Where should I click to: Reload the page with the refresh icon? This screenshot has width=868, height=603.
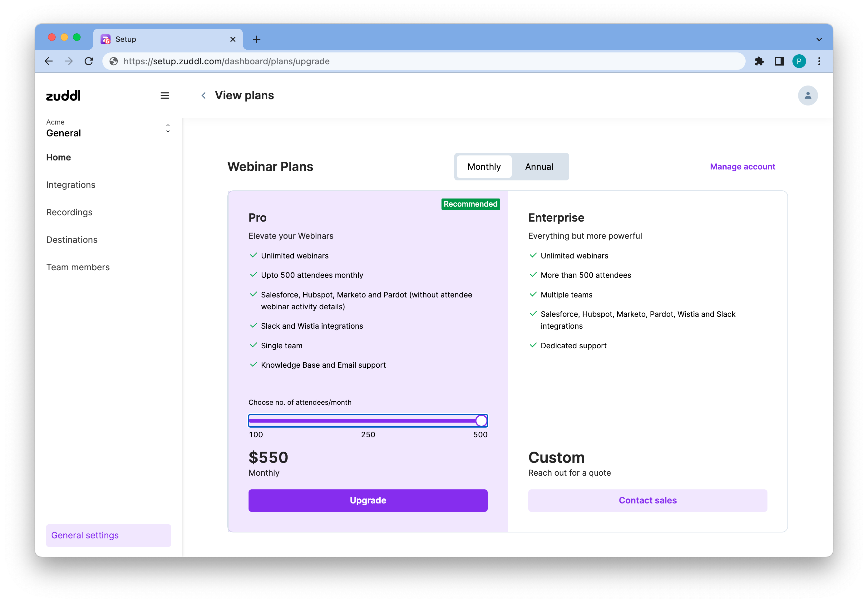89,61
